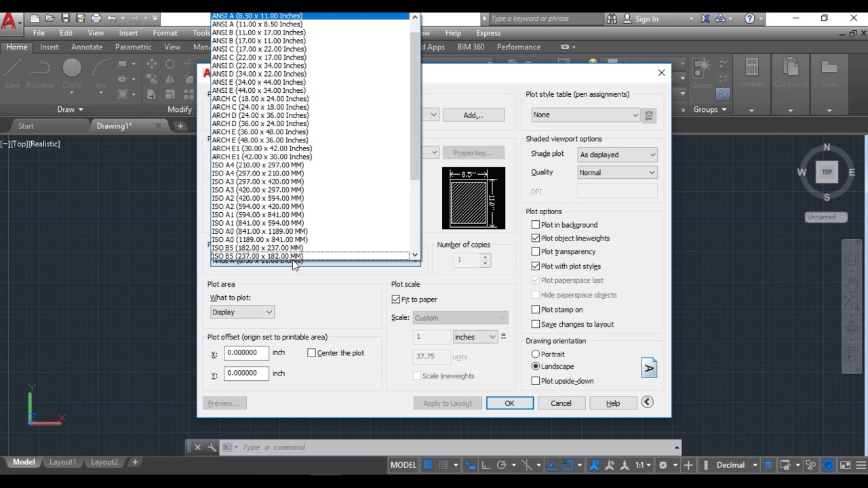Enable Plot upside-down checkbox
Viewport: 868px width, 488px height.
coord(536,381)
